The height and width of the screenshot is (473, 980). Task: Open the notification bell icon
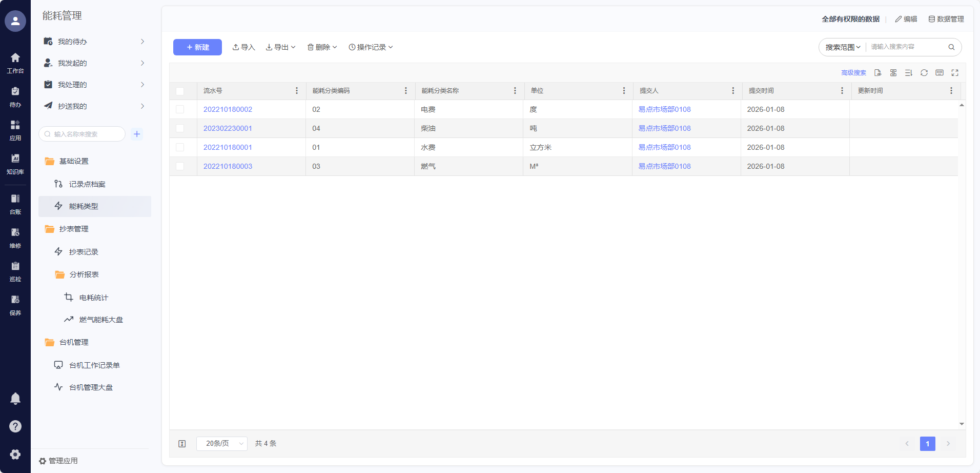[x=15, y=399]
